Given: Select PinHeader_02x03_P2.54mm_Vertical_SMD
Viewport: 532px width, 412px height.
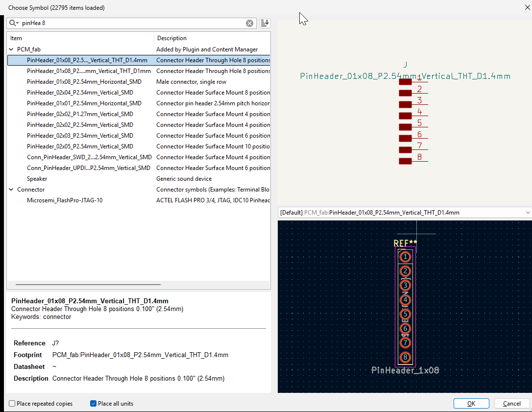Looking at the screenshot, I should coord(139,136).
